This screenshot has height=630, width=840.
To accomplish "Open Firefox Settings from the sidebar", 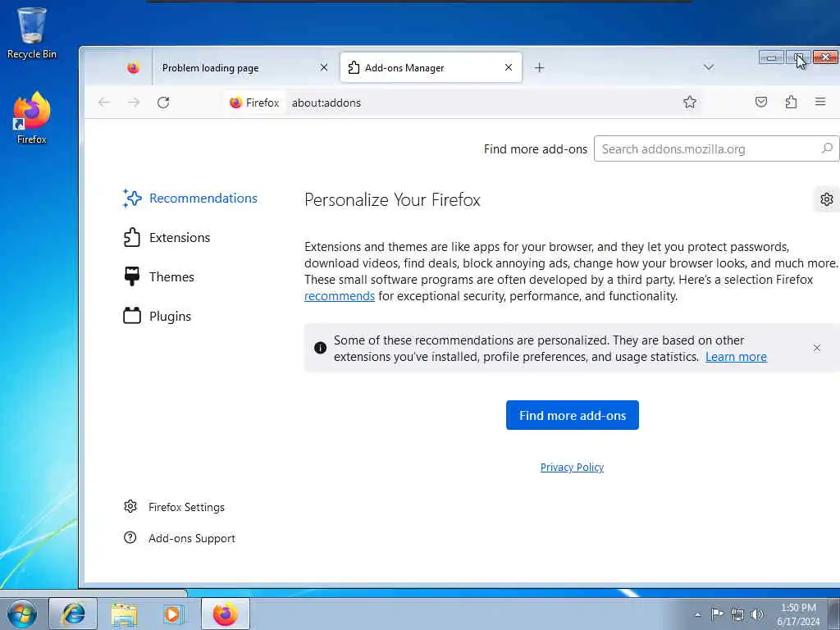I will (x=174, y=507).
